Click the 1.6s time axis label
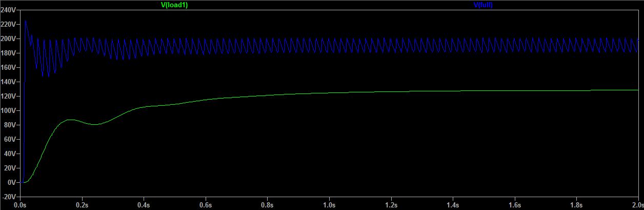Screen dimensions: 644x210 click(514, 205)
